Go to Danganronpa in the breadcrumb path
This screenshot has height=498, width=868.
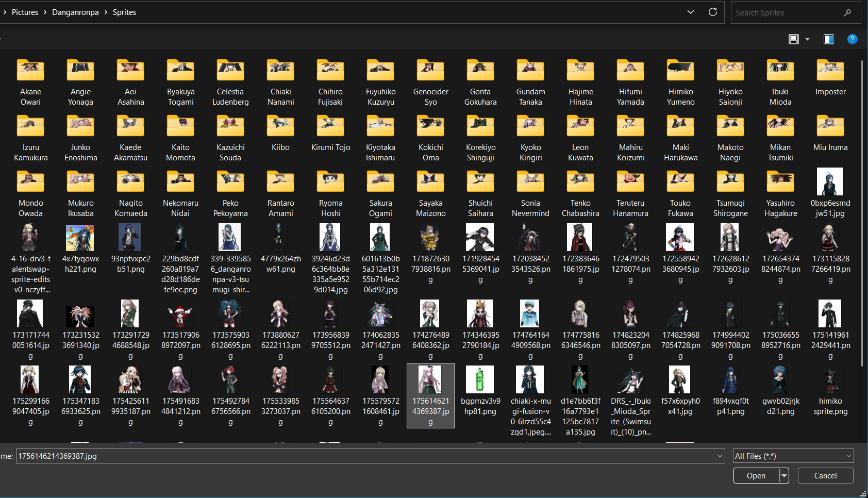pos(75,12)
